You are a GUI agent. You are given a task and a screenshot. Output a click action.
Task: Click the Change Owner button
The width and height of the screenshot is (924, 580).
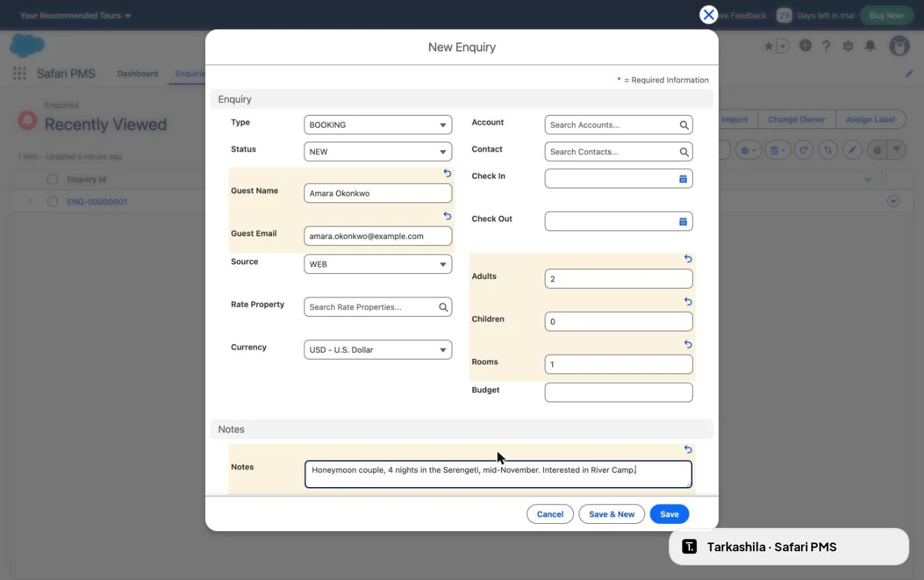point(796,120)
